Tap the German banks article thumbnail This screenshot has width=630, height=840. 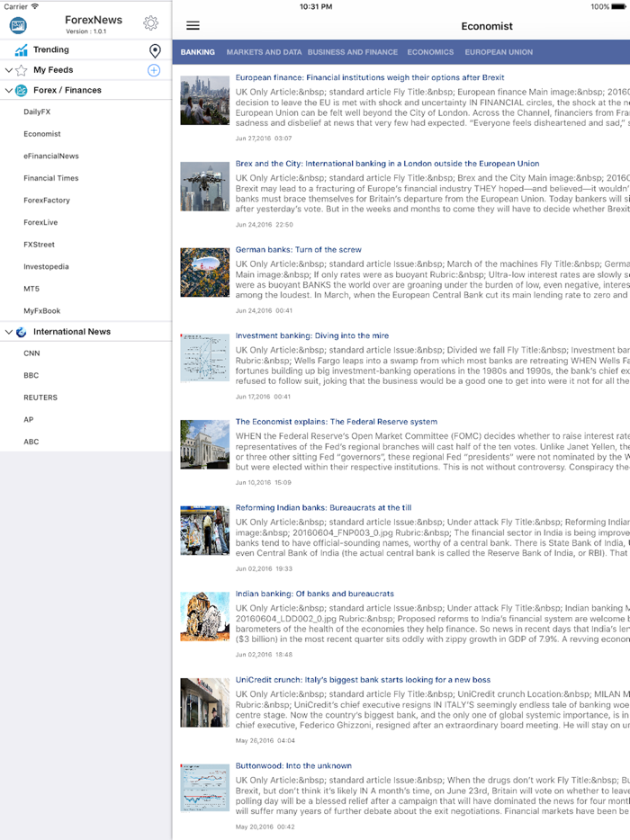coord(205,273)
